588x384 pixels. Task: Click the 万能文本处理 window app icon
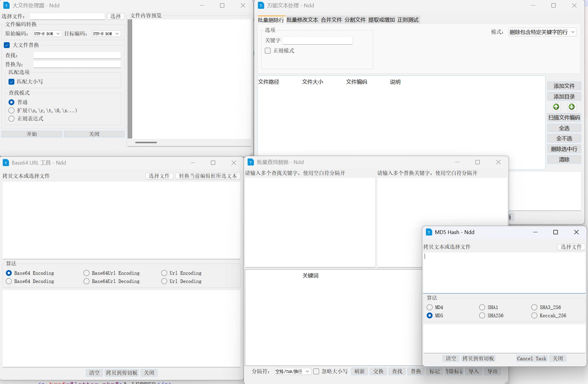pos(261,6)
